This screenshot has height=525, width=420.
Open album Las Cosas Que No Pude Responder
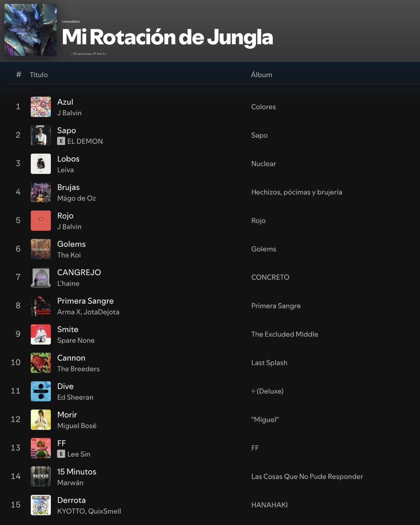point(307,476)
